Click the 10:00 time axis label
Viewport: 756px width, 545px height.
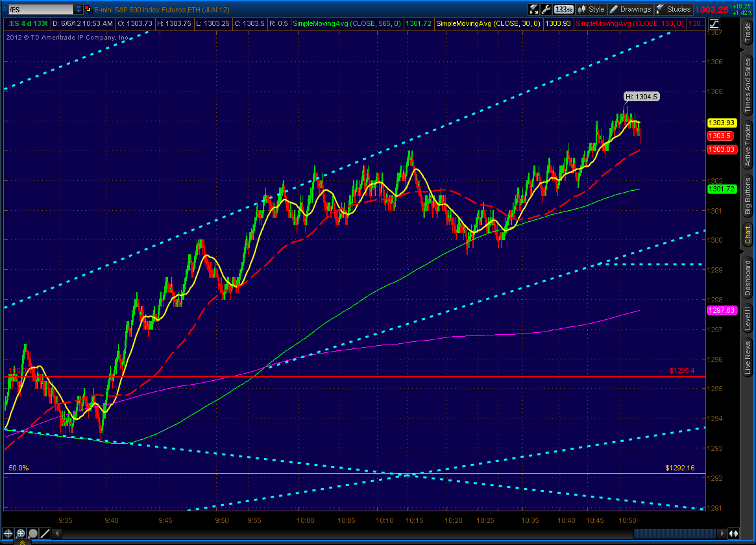[x=306, y=520]
